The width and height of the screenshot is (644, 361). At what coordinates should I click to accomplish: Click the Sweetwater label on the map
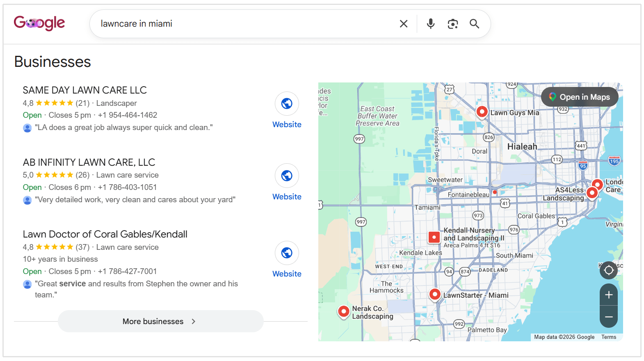click(445, 180)
